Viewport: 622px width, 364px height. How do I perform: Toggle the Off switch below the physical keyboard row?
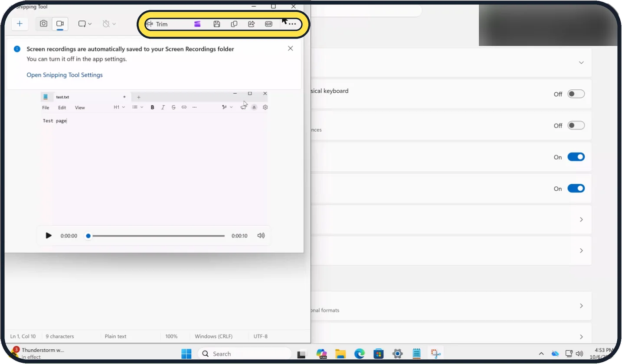(576, 126)
